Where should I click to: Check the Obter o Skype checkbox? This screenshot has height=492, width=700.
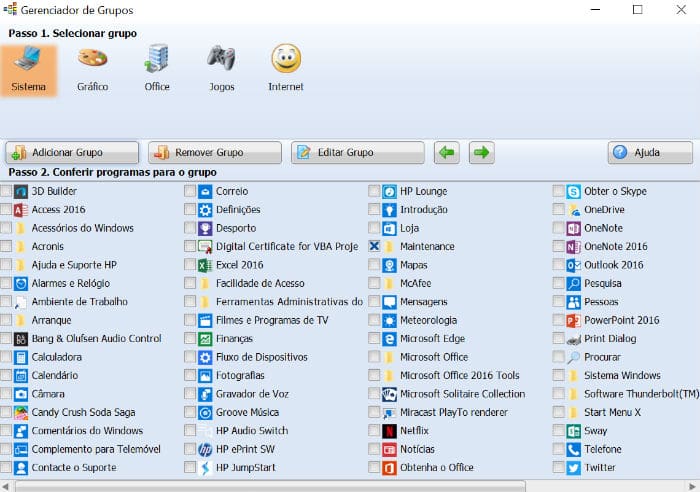click(x=558, y=191)
